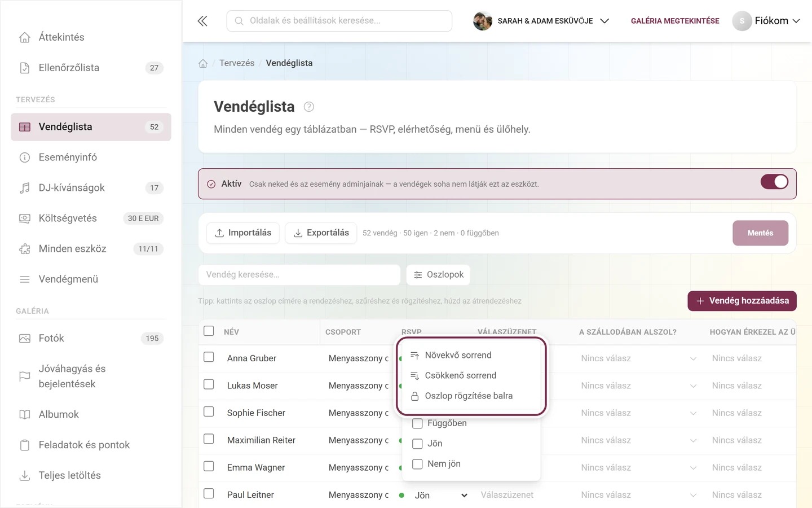Click the NÉV column header
This screenshot has height=508, width=812.
tap(231, 332)
